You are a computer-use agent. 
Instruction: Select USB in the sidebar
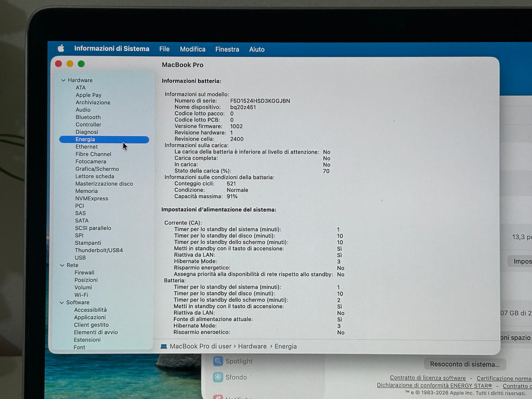80,258
